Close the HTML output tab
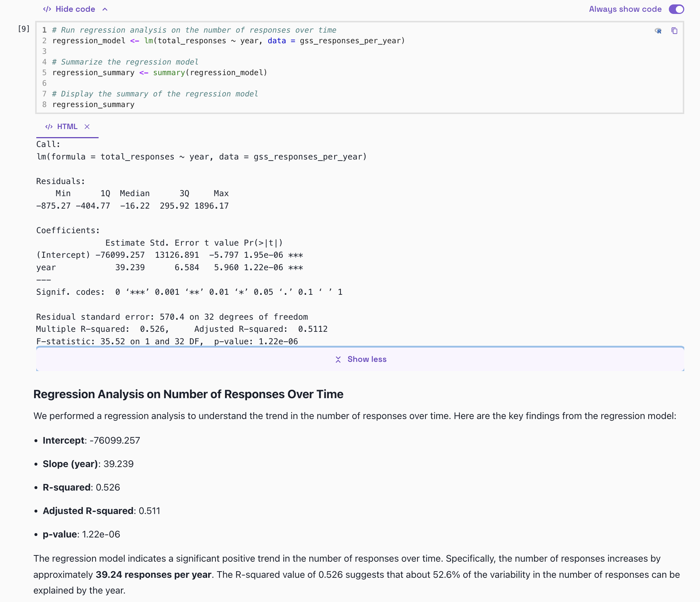The height and width of the screenshot is (602, 700). click(x=87, y=126)
